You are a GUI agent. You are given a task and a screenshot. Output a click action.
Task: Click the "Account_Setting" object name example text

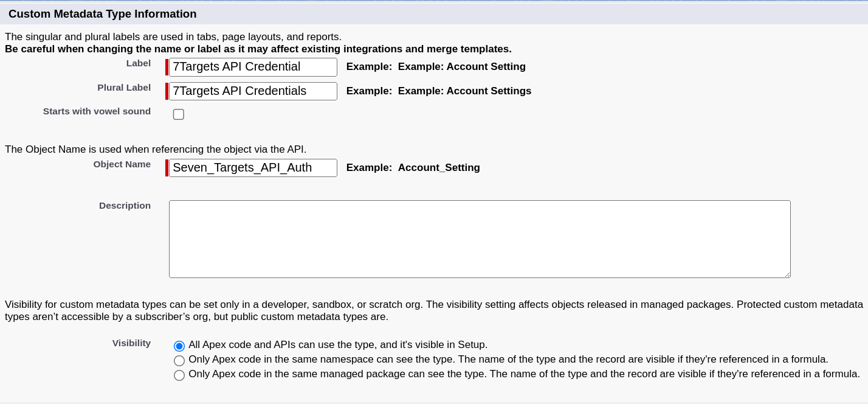pyautogui.click(x=438, y=168)
